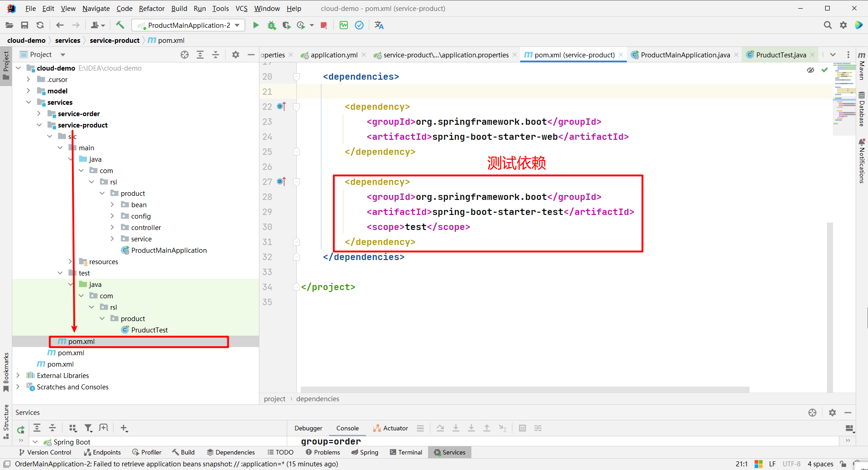This screenshot has height=470, width=868.
Task: Collapse the services folder
Action: pos(29,102)
